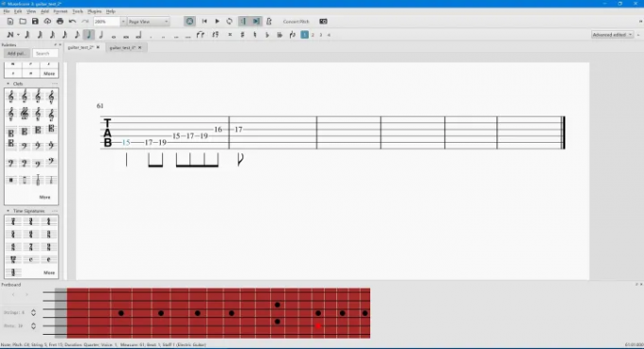Upload score online via cloud icon
This screenshot has height=349, width=644.
(x=47, y=22)
